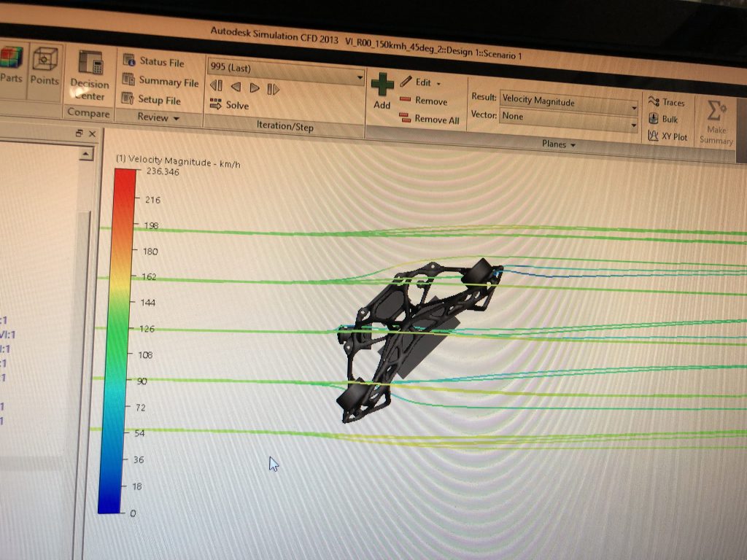Float the left side panel
The width and height of the screenshot is (747, 560).
point(79,133)
